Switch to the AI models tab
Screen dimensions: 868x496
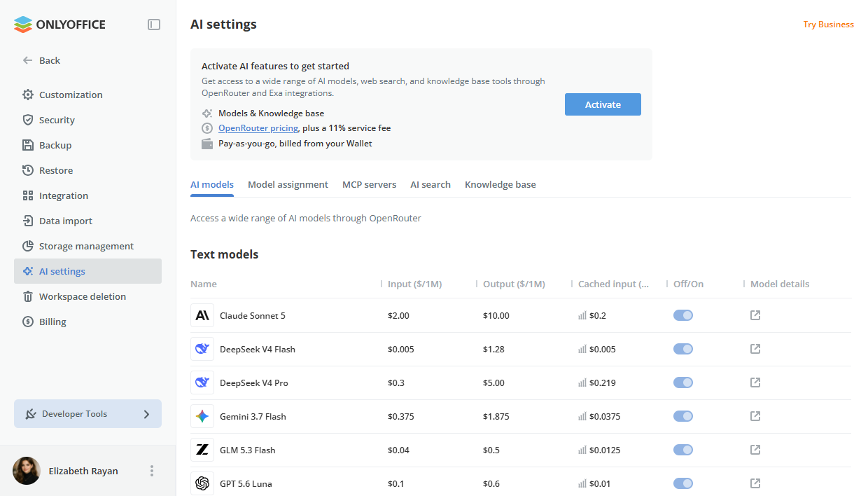pos(212,185)
